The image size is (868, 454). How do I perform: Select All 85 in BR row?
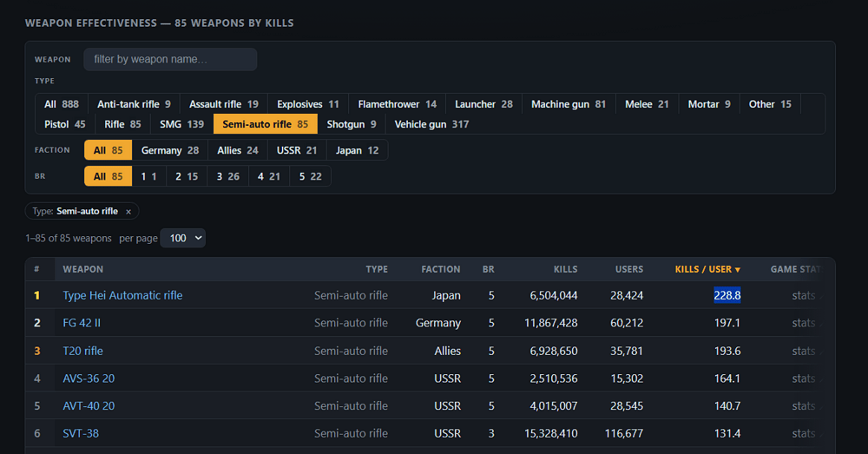(108, 176)
